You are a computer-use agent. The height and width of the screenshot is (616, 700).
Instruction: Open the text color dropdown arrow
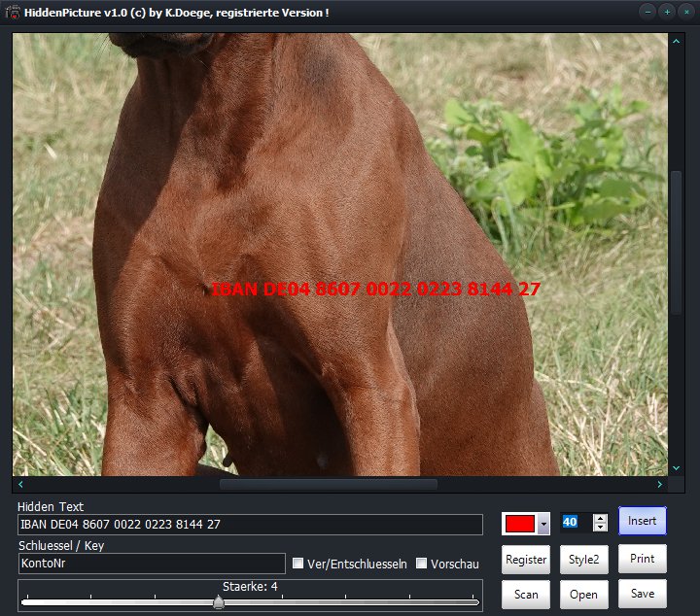543,524
